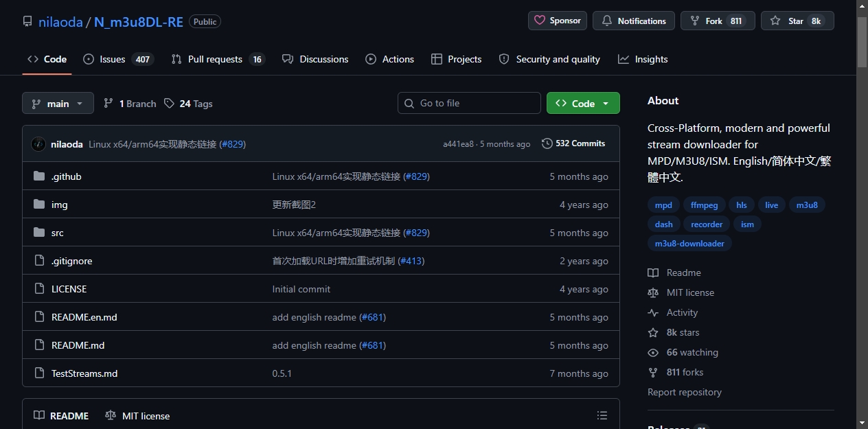Open Notifications bell button
This screenshot has height=429, width=868.
pos(634,21)
